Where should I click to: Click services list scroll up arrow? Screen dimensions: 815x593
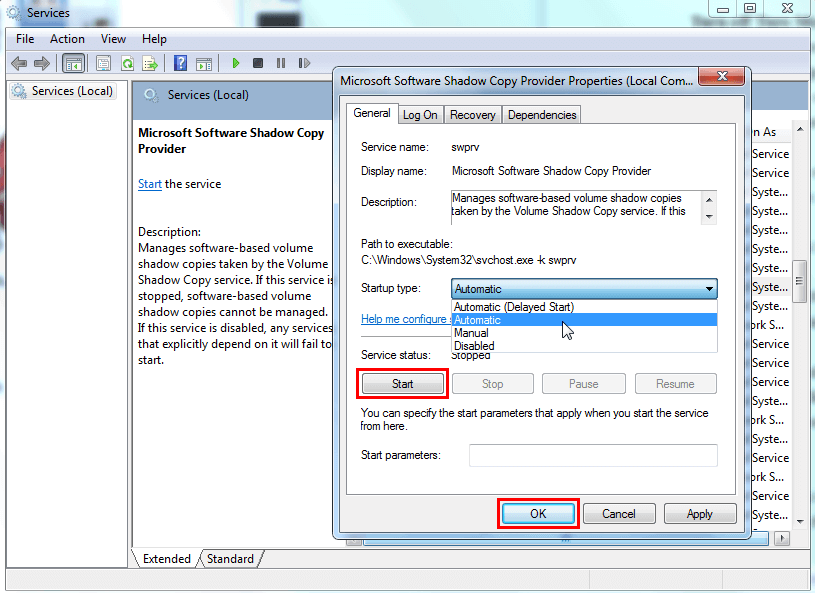pyautogui.click(x=800, y=129)
